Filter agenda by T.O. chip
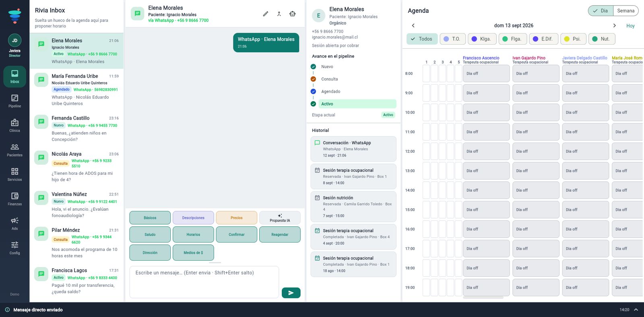 tap(452, 39)
